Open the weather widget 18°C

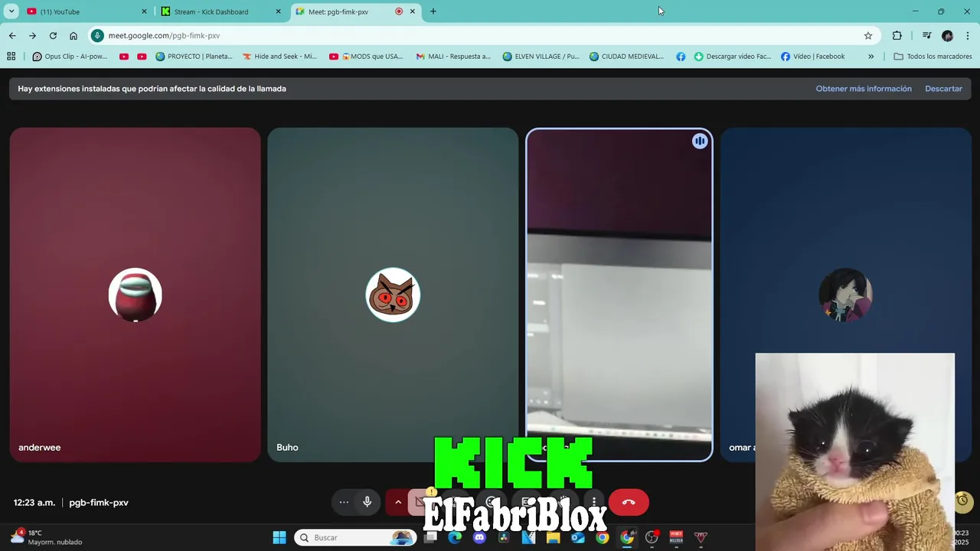click(46, 537)
